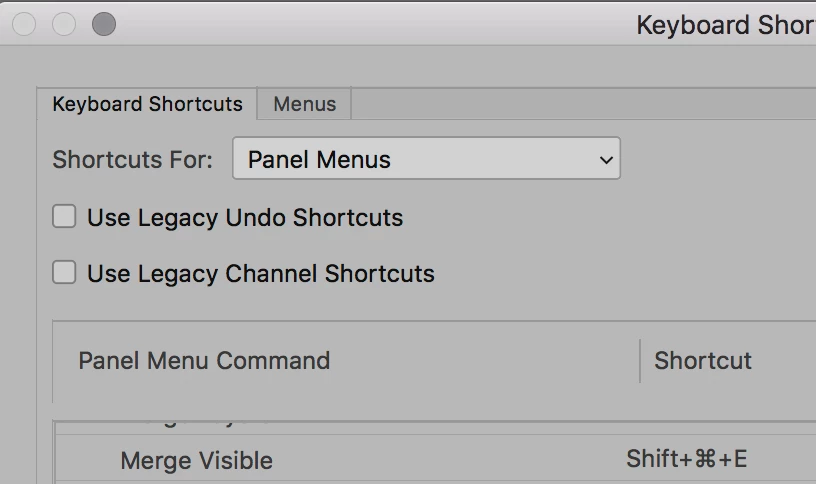Image resolution: width=816 pixels, height=484 pixels.
Task: Switch to the Menus tab
Action: [304, 104]
